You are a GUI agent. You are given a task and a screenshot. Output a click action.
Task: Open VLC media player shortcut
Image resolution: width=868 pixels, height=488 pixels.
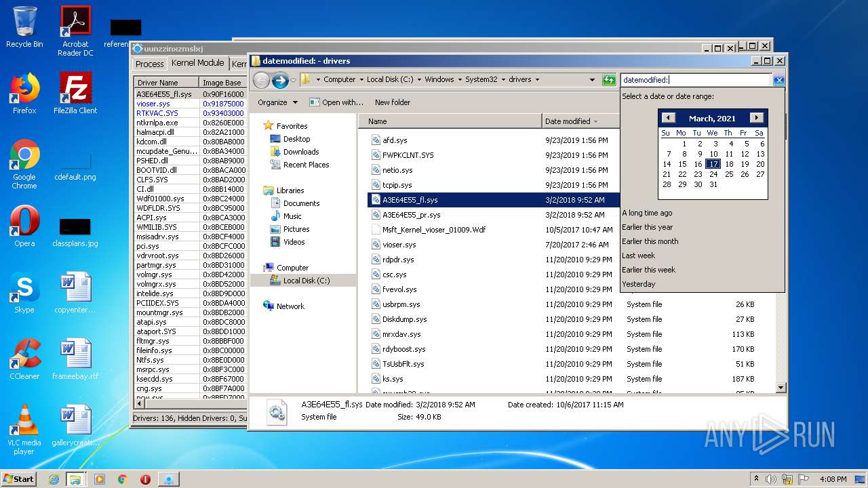point(24,430)
